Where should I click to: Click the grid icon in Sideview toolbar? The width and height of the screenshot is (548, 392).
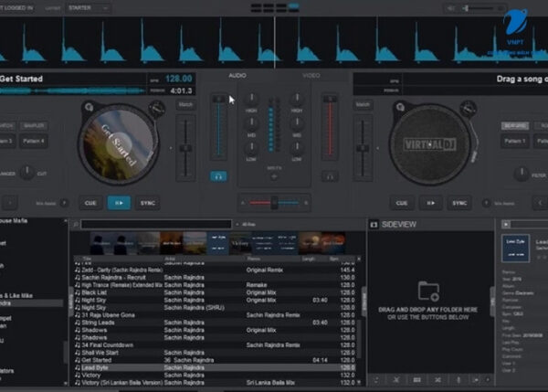(416, 380)
